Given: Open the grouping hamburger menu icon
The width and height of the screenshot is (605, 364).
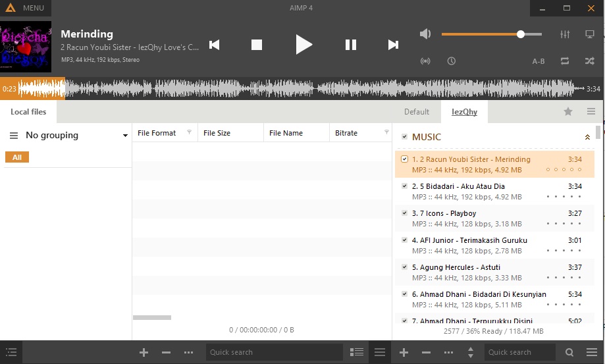Looking at the screenshot, I should (14, 136).
